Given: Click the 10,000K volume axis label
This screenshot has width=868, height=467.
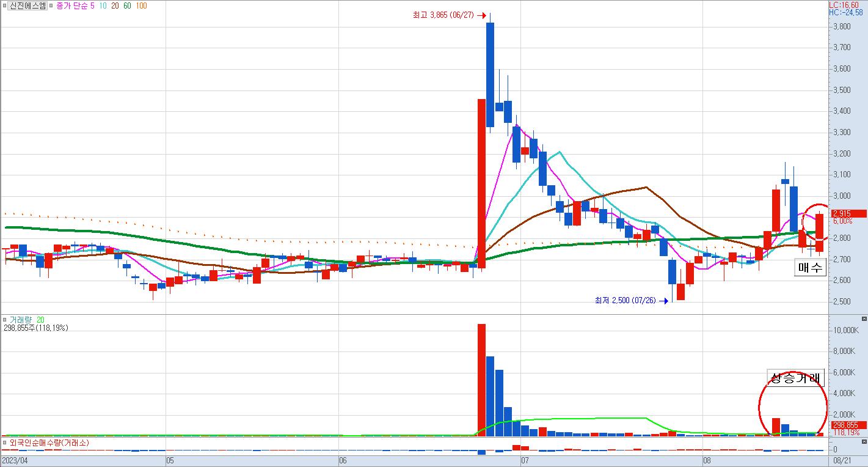Looking at the screenshot, I should click(x=845, y=331).
